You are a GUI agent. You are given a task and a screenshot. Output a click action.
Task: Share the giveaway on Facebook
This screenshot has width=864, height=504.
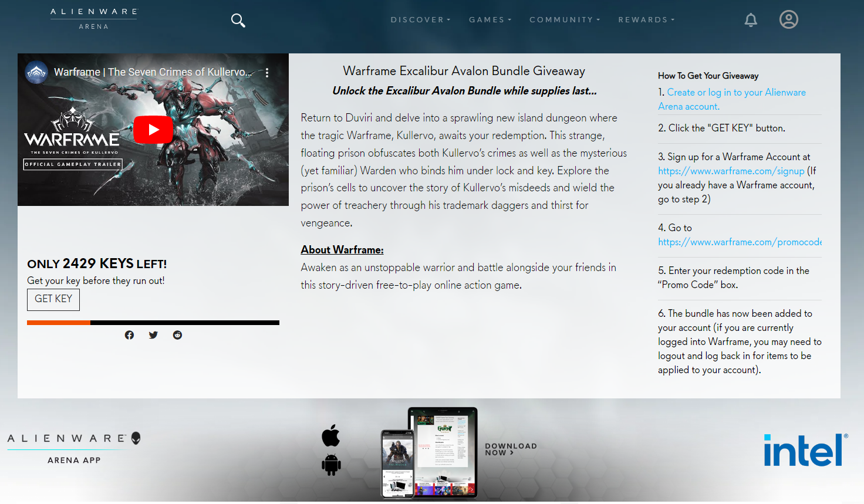(x=129, y=334)
